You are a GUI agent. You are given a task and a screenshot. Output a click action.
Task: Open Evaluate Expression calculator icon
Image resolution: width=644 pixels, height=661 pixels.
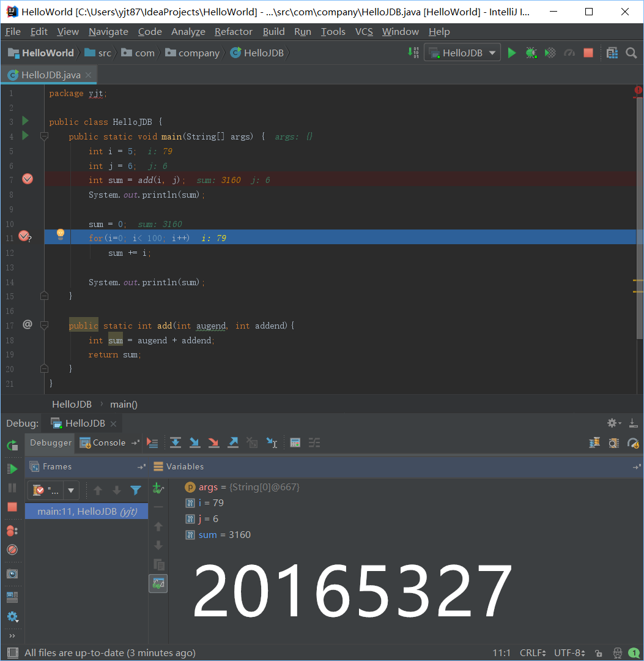[x=295, y=443]
